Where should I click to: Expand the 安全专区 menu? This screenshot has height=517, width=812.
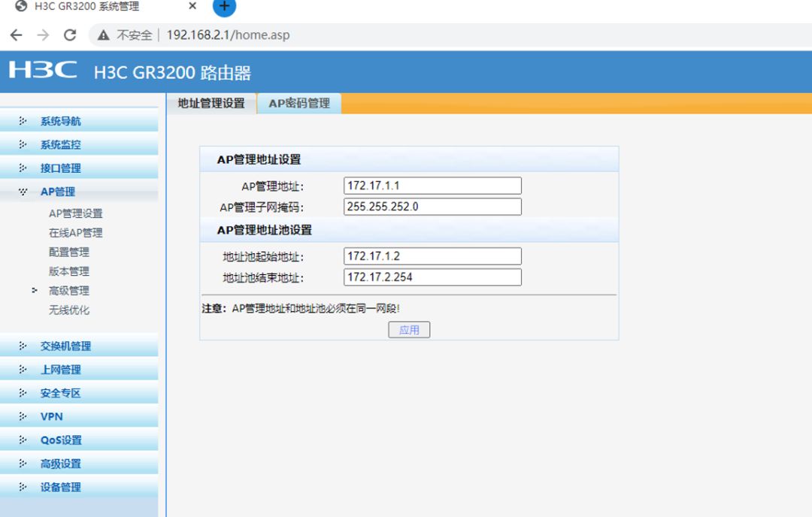tap(79, 393)
